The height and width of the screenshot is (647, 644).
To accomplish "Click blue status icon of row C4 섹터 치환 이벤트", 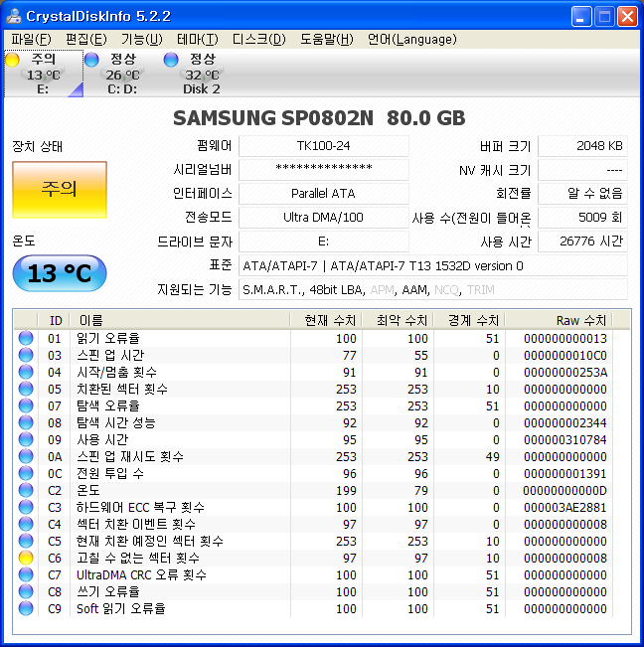I will pyautogui.click(x=26, y=525).
